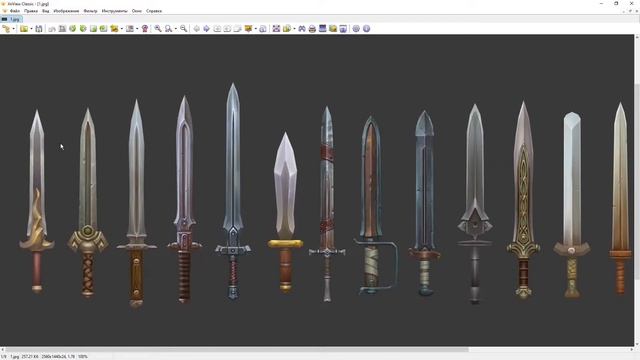
Task: Open the Справка menu
Action: [x=153, y=11]
